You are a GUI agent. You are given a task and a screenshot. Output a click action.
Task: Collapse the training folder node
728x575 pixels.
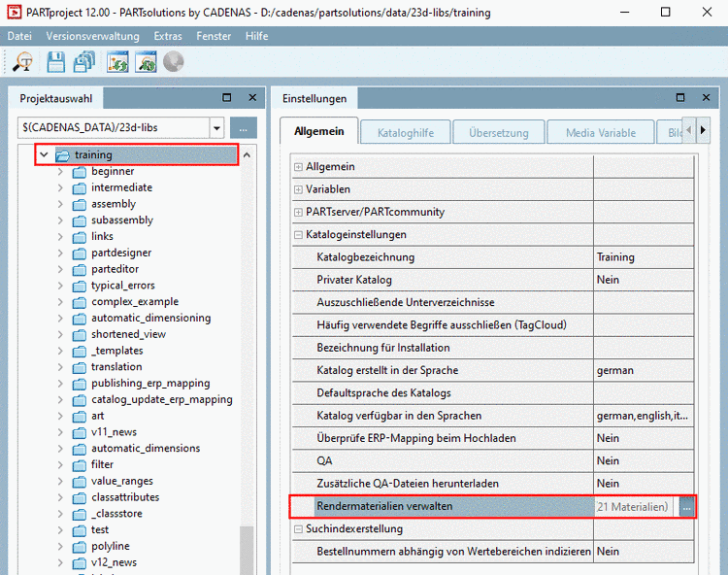(44, 154)
